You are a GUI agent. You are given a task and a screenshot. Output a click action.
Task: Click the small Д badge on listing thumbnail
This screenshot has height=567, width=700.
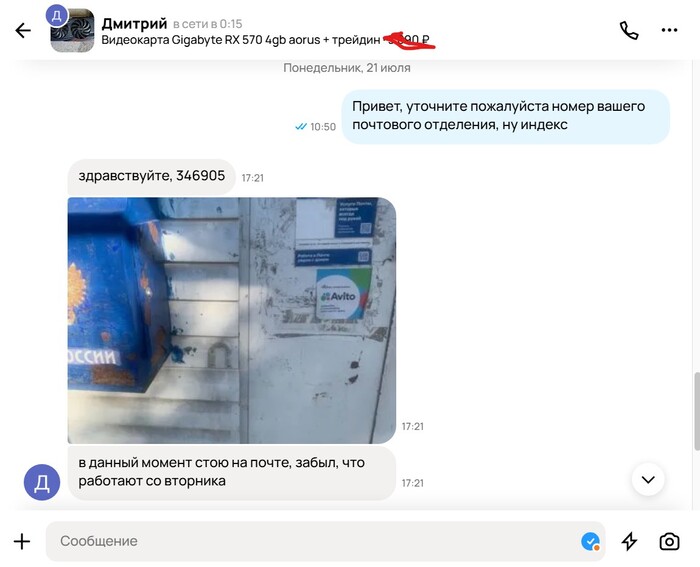pyautogui.click(x=57, y=16)
